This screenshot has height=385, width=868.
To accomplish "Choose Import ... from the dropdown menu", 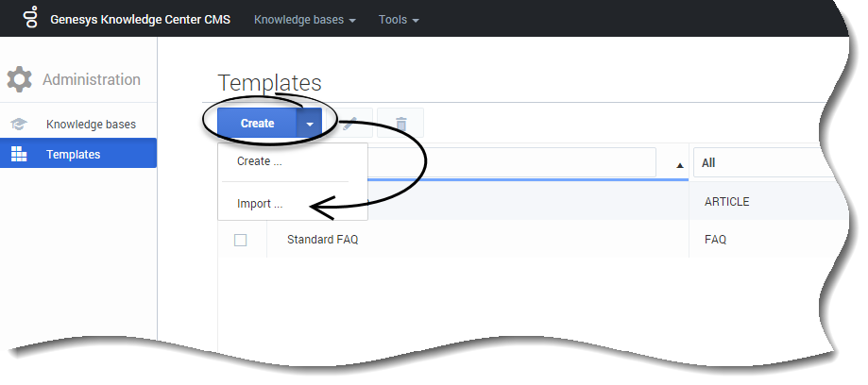I will [x=260, y=203].
